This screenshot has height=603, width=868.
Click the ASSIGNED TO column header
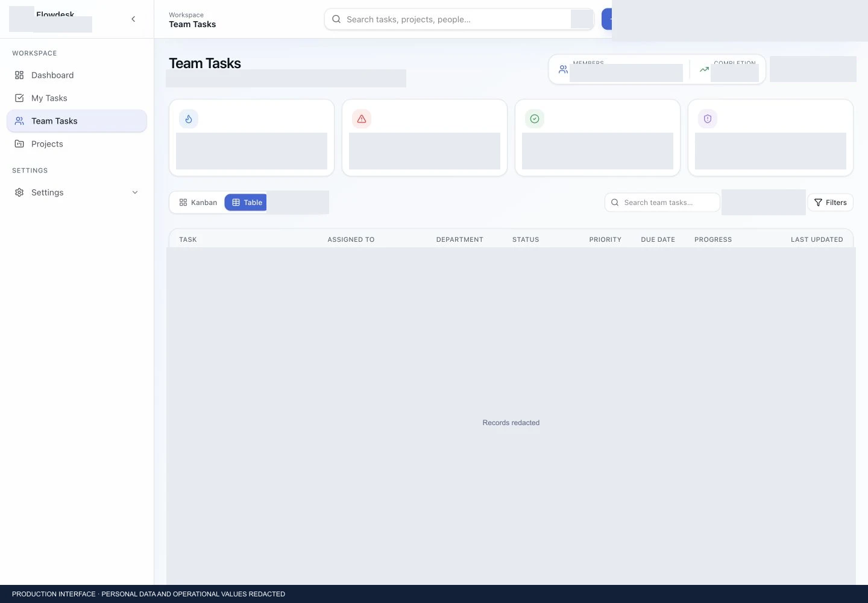[x=351, y=239]
